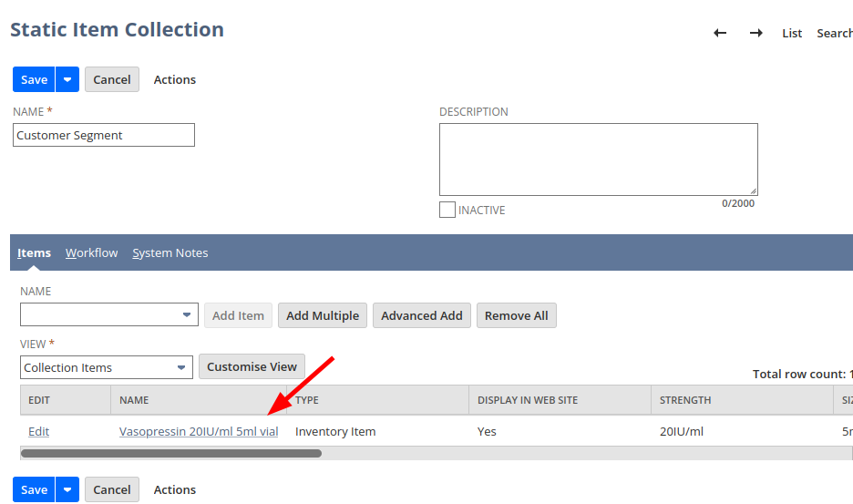Screen dimensions: 853x504
Task: Click the top Save button
Action: point(34,79)
